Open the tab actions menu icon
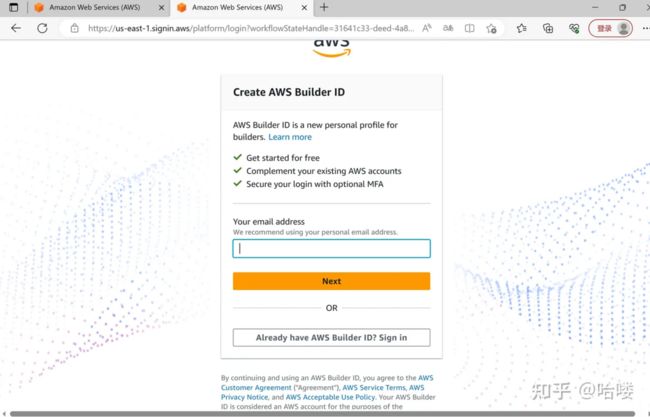 tap(14, 7)
